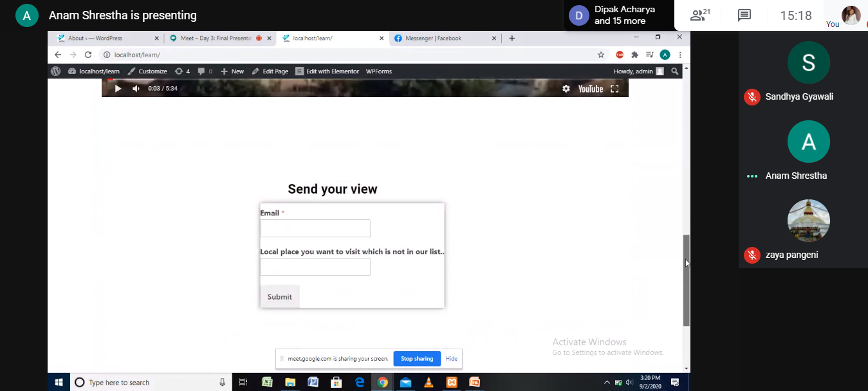This screenshot has width=868, height=391.
Task: Switch to About WordPress tab
Action: tap(107, 38)
